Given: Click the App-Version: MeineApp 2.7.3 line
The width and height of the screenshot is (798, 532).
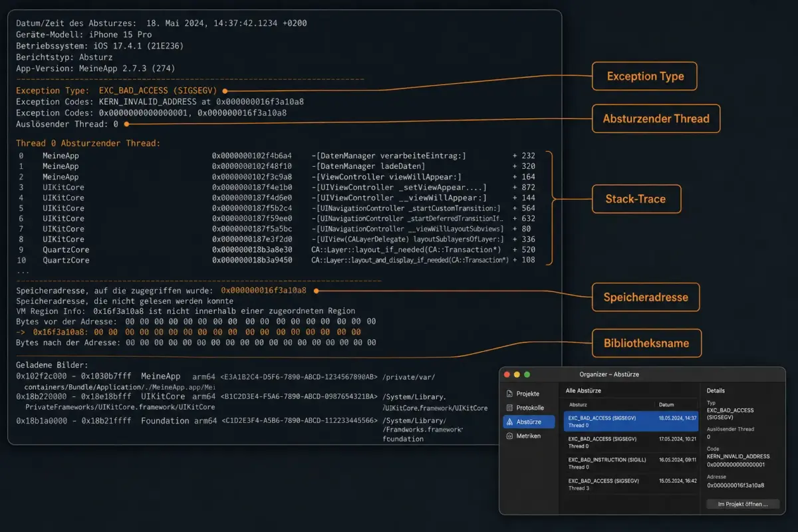Looking at the screenshot, I should tap(95, 68).
